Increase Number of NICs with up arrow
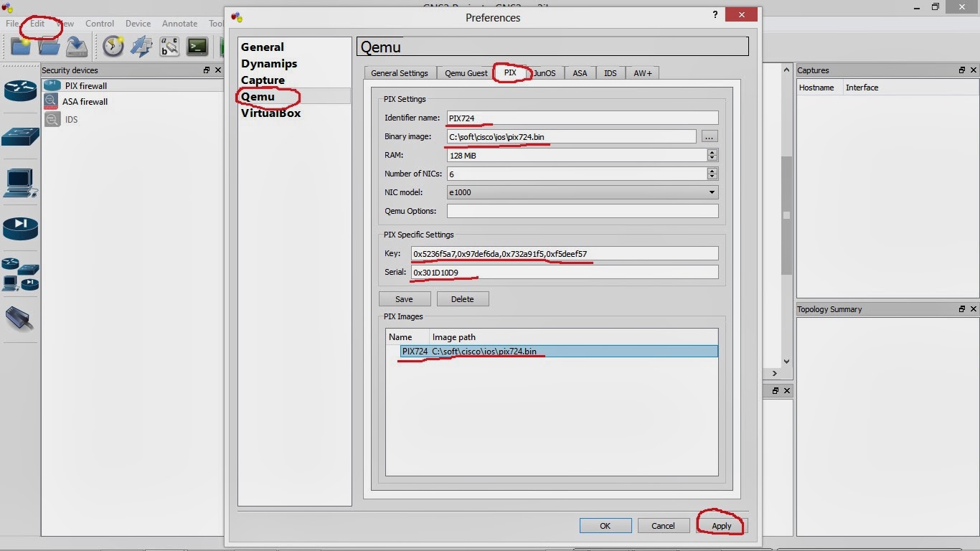Image resolution: width=980 pixels, height=551 pixels. coord(712,171)
